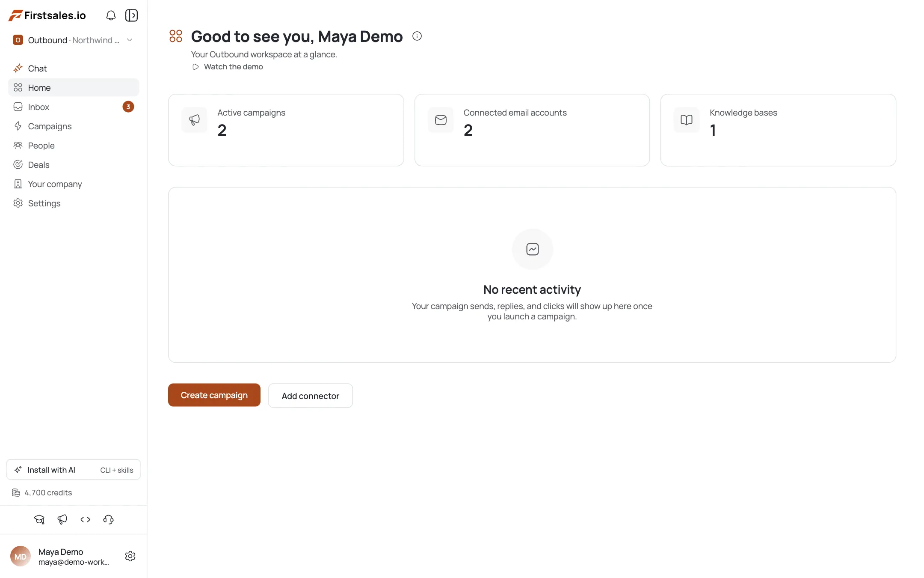Click the Create campaign button

pos(214,395)
